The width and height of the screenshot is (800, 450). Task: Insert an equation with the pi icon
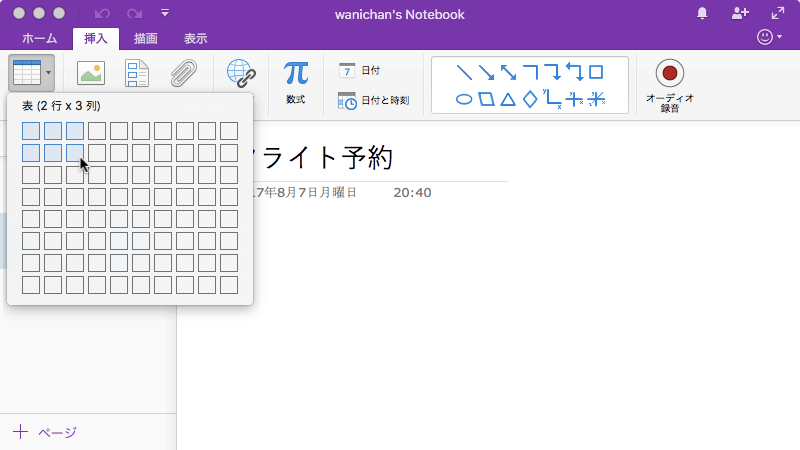[296, 82]
